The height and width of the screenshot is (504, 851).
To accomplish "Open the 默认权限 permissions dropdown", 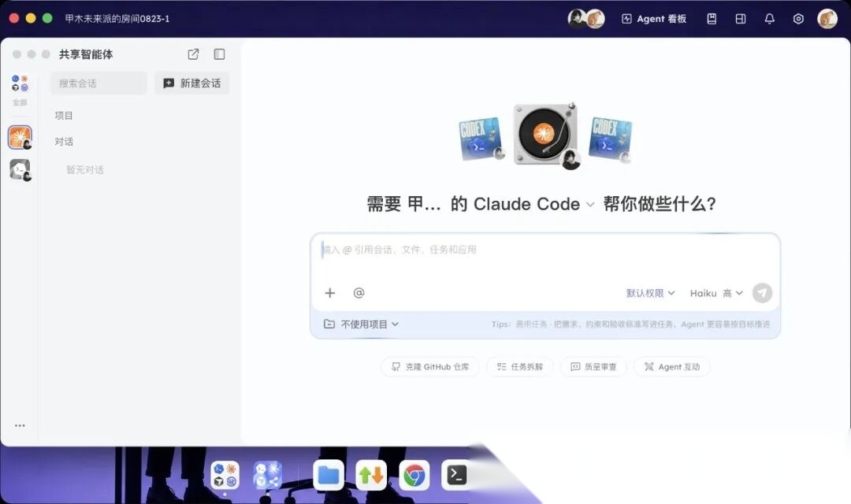I will coord(650,293).
